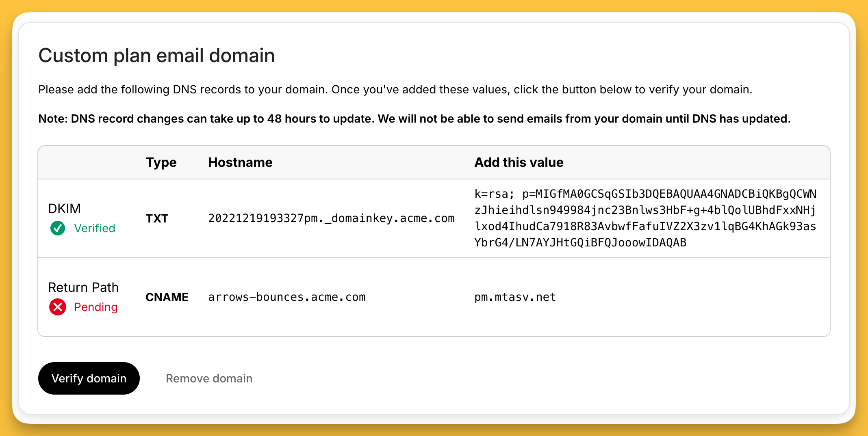Select the DKIM hostname domainkey text
This screenshot has width=868, height=436.
tap(331, 218)
